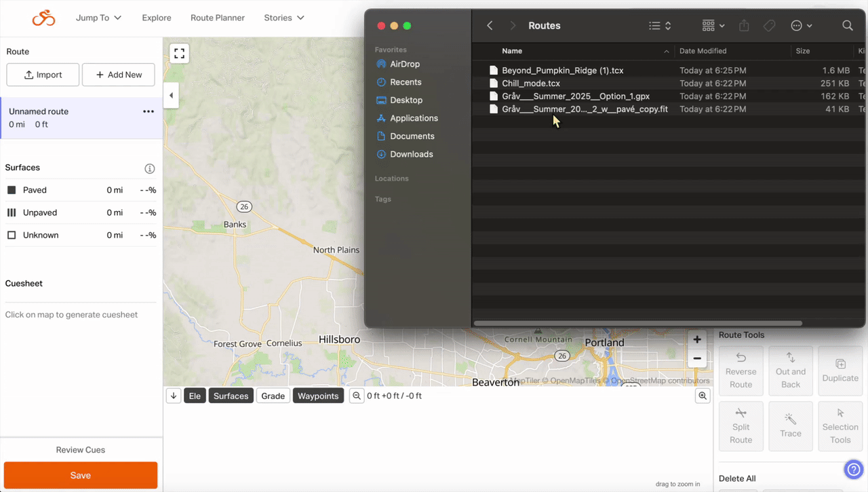Expand the Stories dropdown menu
868x492 pixels.
pos(284,18)
